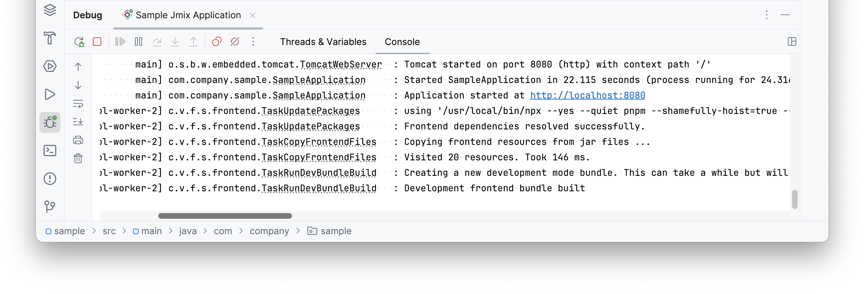Expand more debug toolbar actions menu
Viewport: 868px width, 294px height.
click(253, 42)
